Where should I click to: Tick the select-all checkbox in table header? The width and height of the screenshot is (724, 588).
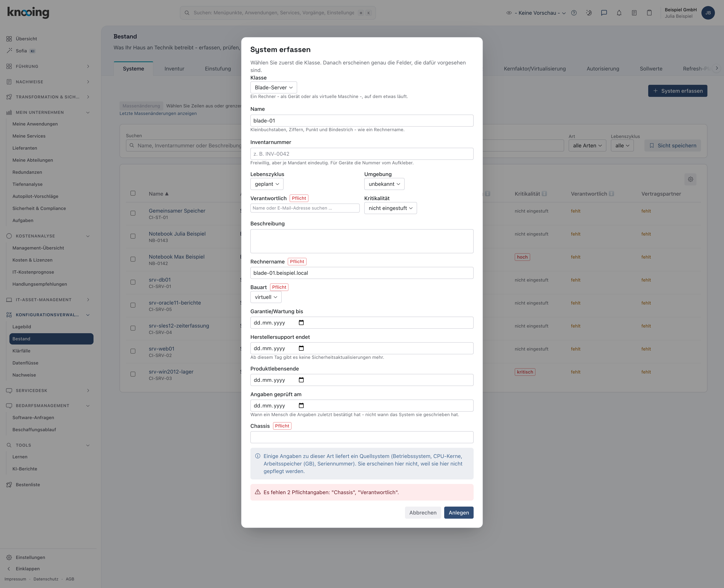pyautogui.click(x=133, y=193)
